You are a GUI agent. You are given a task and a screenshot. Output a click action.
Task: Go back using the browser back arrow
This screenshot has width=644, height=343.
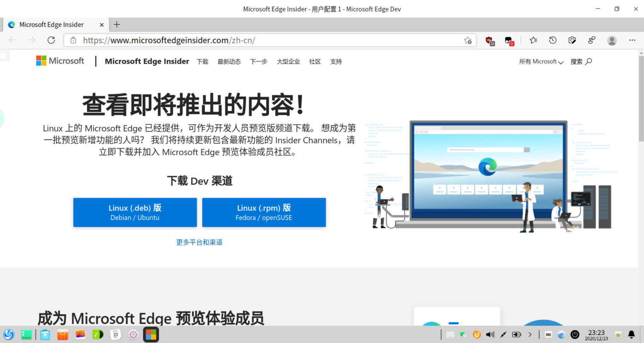pos(12,40)
